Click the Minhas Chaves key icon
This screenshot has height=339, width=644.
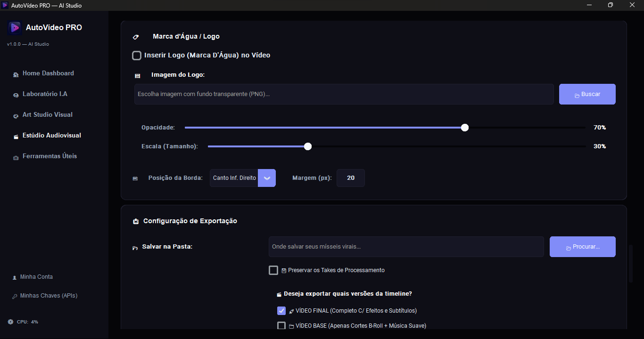[x=15, y=296]
